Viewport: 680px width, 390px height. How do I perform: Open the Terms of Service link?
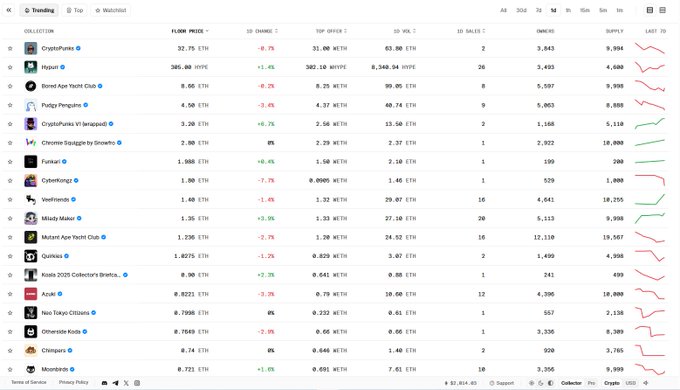pyautogui.click(x=29, y=383)
